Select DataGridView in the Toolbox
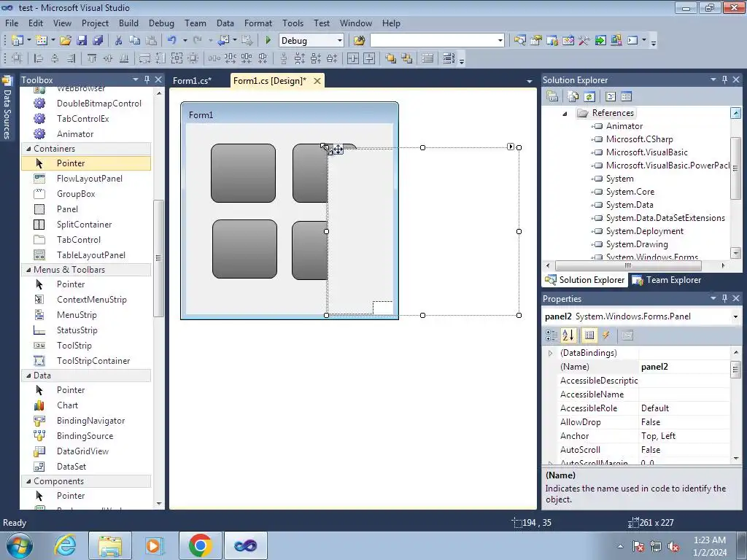747x560 pixels. coord(83,451)
